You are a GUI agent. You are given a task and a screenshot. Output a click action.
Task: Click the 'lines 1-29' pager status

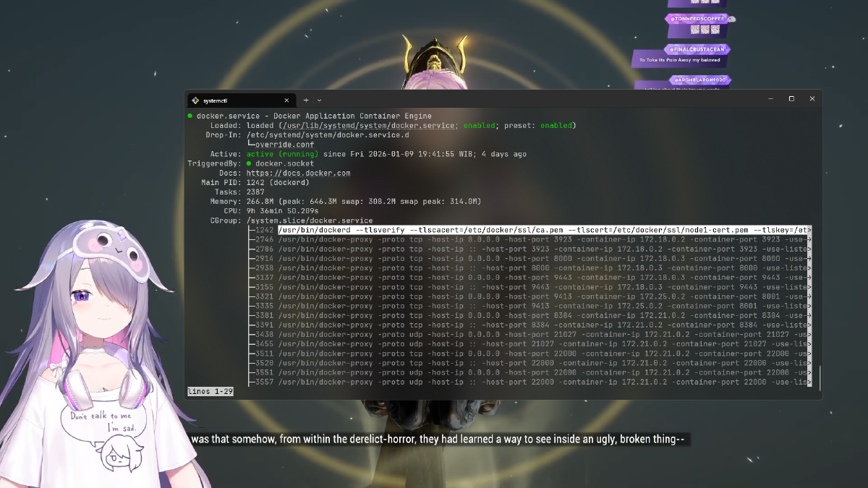click(x=210, y=392)
